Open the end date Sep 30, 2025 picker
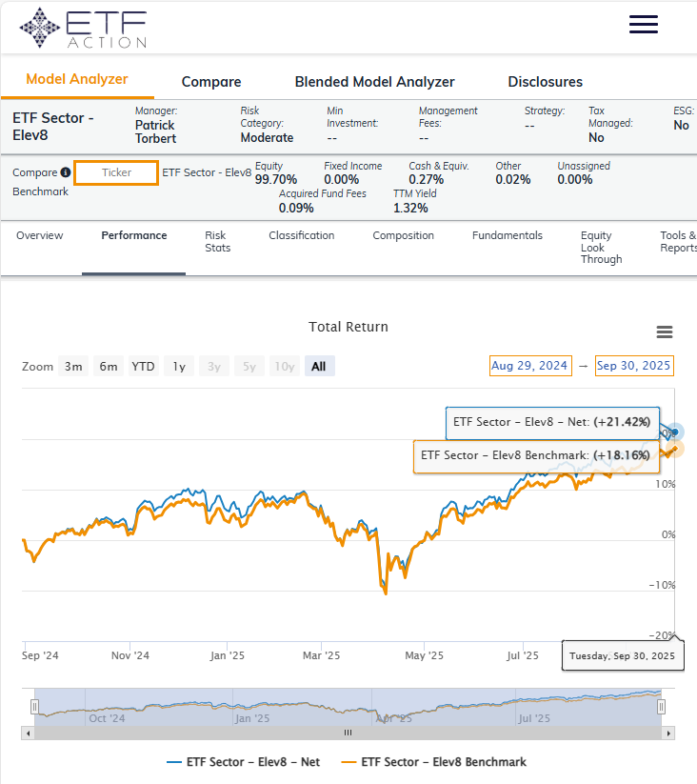 [x=633, y=366]
